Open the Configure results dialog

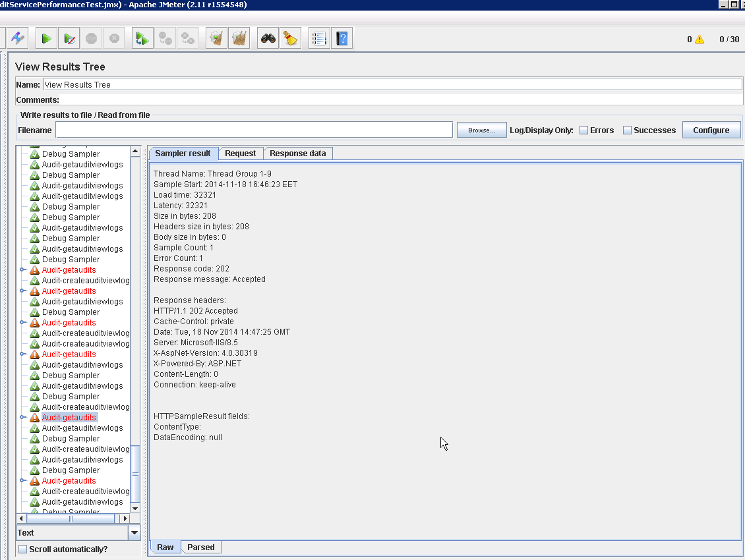[711, 130]
